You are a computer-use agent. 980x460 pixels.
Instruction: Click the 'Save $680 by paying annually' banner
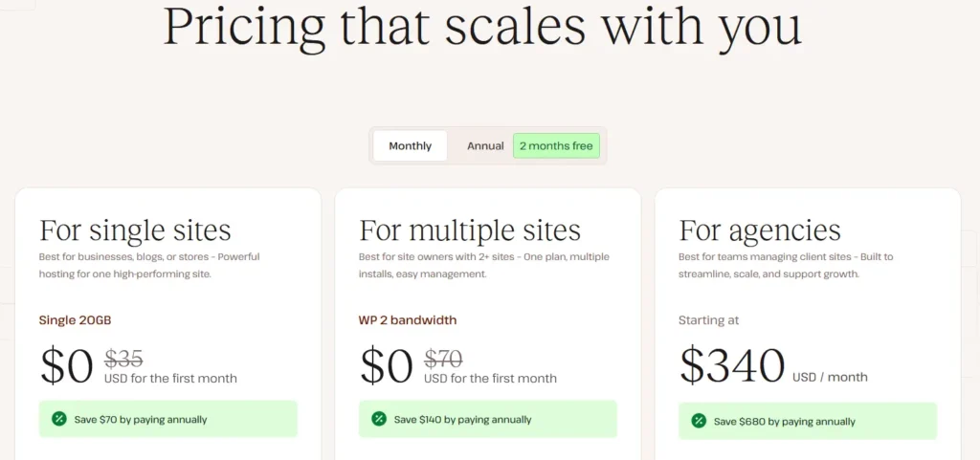point(808,421)
